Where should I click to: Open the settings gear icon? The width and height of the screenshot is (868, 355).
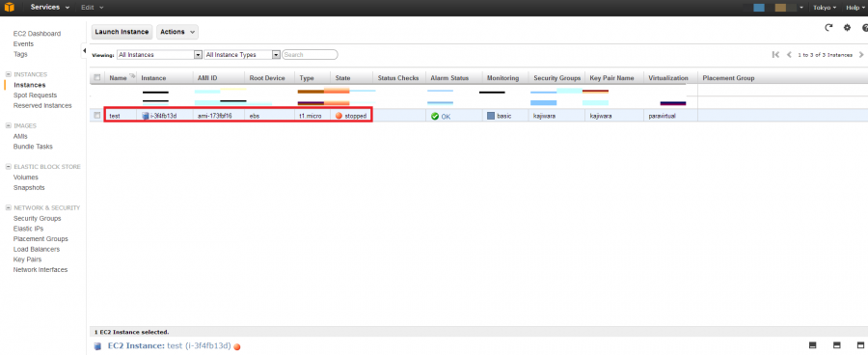pos(847,28)
